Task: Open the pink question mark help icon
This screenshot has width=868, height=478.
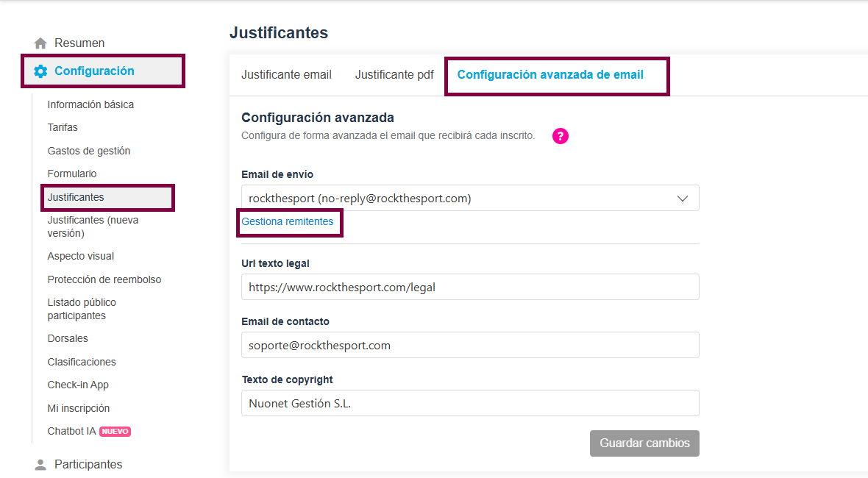Action: point(561,136)
